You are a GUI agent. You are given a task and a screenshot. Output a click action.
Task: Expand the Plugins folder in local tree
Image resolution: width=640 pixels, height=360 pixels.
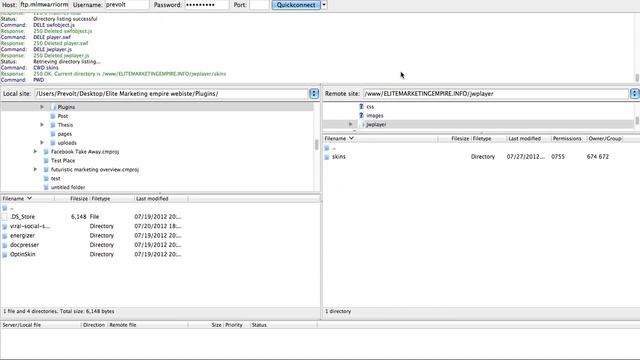(42, 107)
